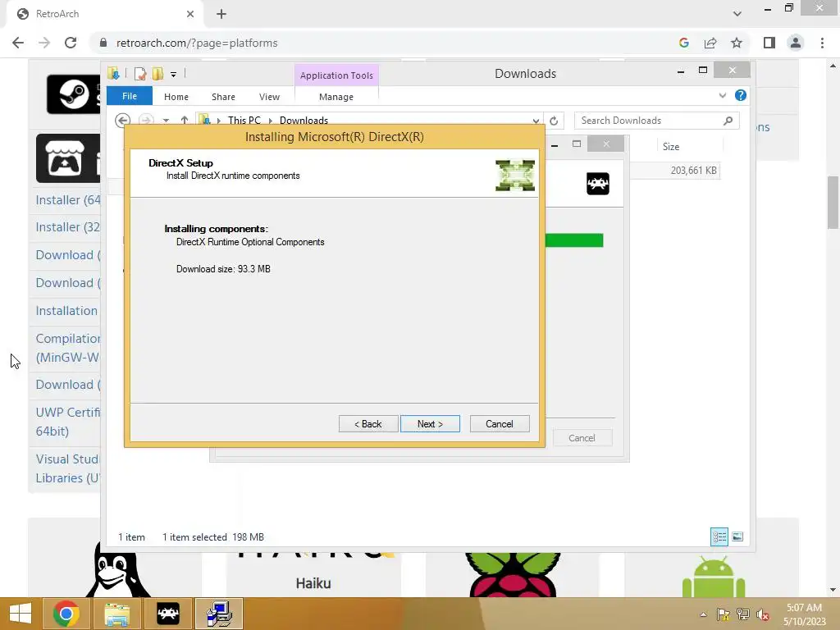Viewport: 840px width, 630px height.
Task: Click the setup installer taskbar icon
Action: point(218,614)
